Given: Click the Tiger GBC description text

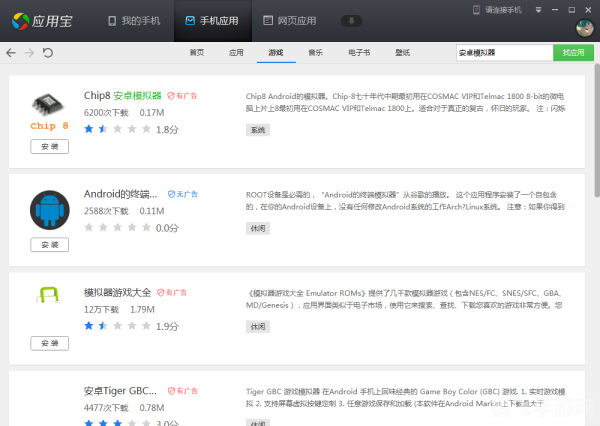Looking at the screenshot, I should 405,397.
